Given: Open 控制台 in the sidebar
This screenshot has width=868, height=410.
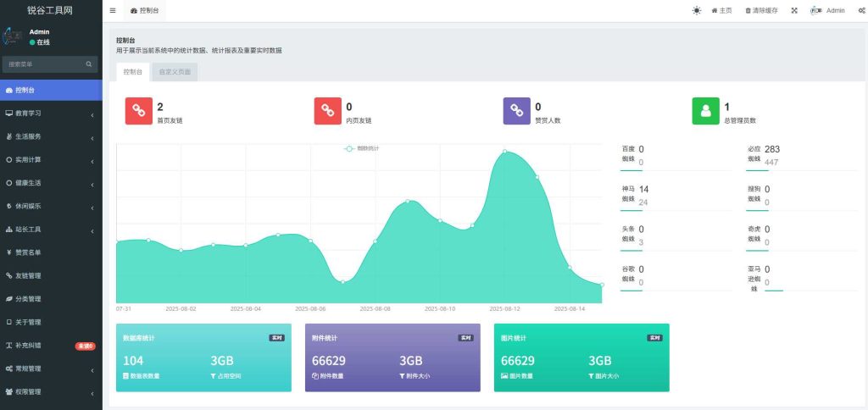Looking at the screenshot, I should click(51, 90).
